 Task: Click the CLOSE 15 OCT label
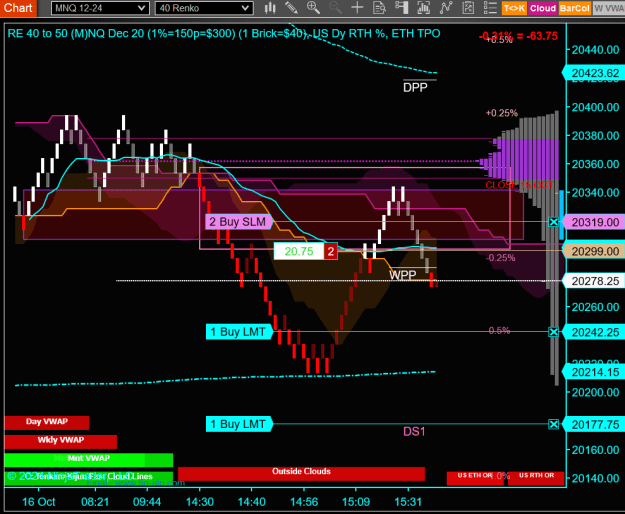tap(519, 185)
